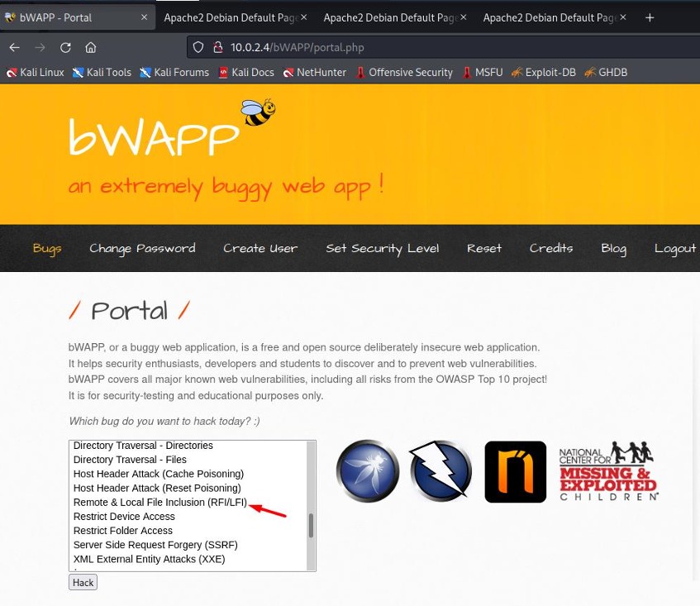
Task: Open a new tab with plus button
Action: pos(650,17)
